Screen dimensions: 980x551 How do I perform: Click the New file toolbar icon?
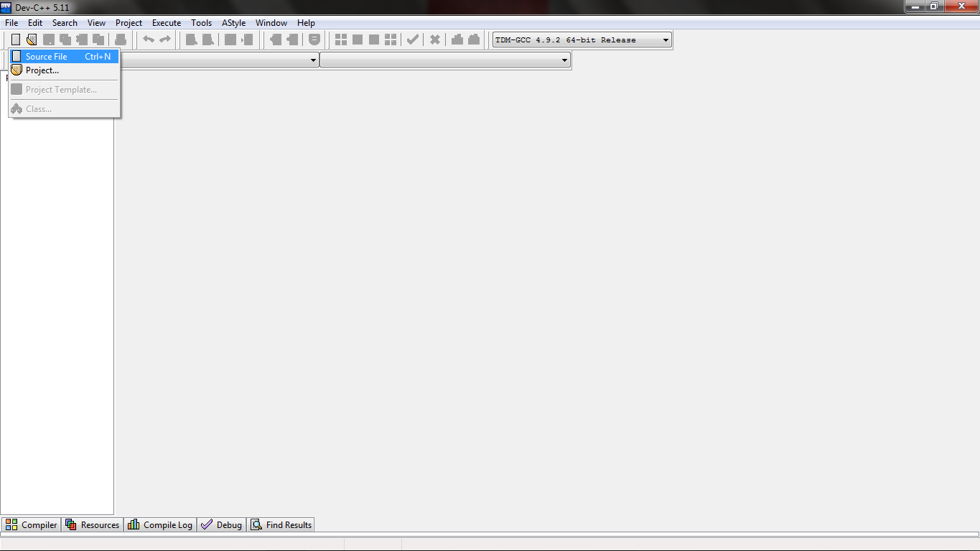pos(16,40)
